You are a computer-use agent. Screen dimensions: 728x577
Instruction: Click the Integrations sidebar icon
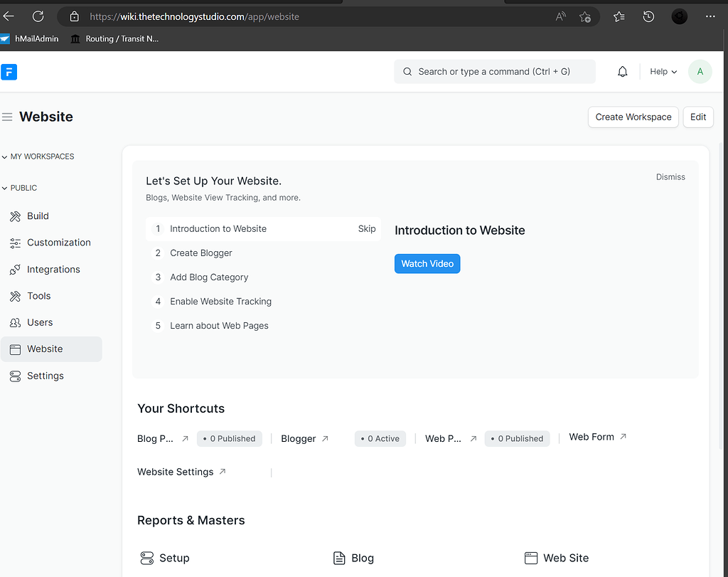point(14,269)
